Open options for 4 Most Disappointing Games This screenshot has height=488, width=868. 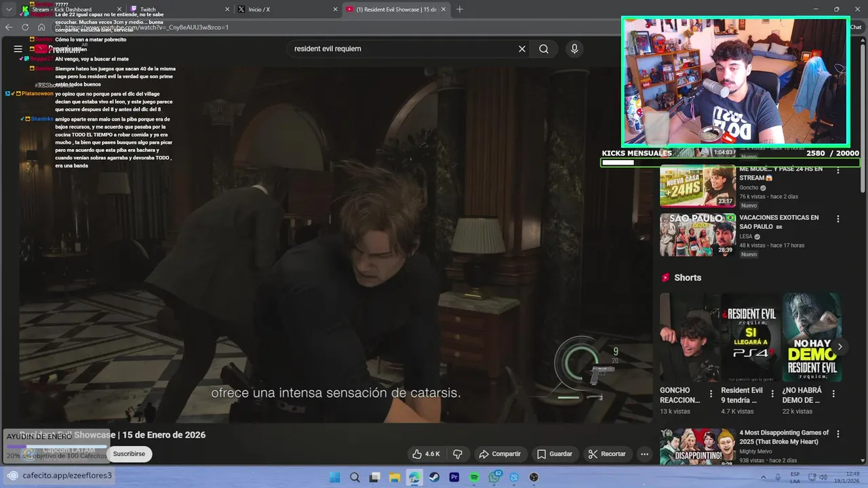point(838,434)
